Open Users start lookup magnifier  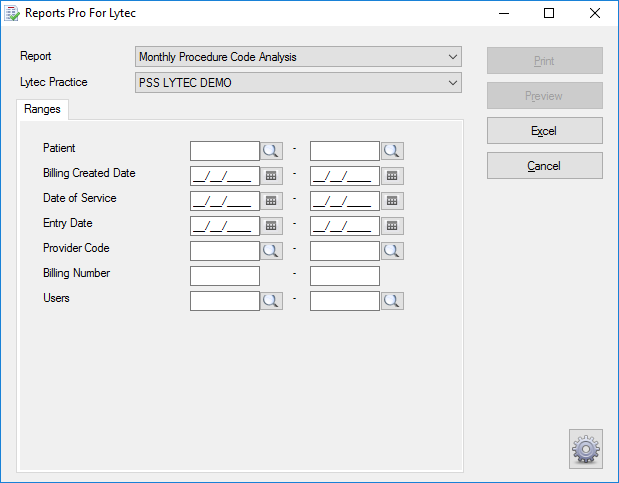click(271, 301)
